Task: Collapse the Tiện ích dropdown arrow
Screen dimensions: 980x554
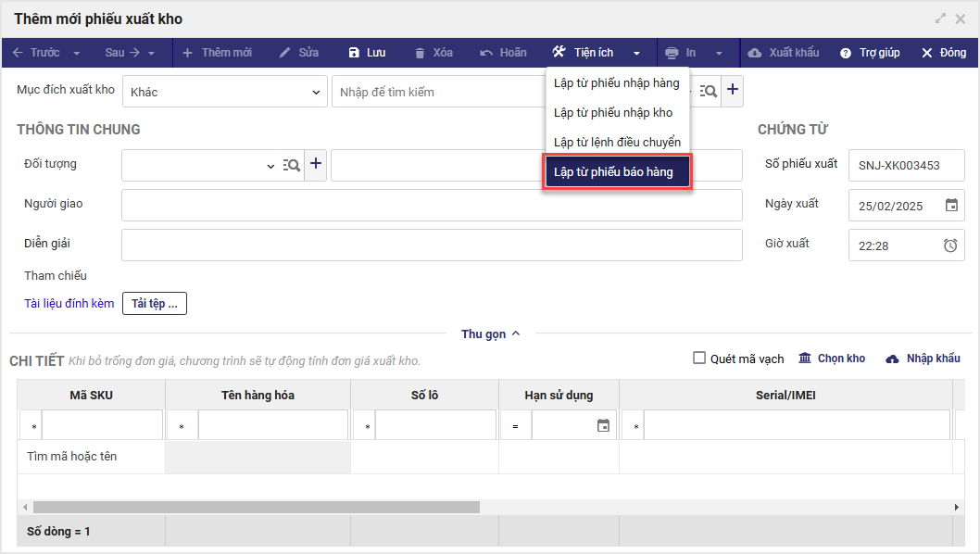Action: (x=637, y=53)
